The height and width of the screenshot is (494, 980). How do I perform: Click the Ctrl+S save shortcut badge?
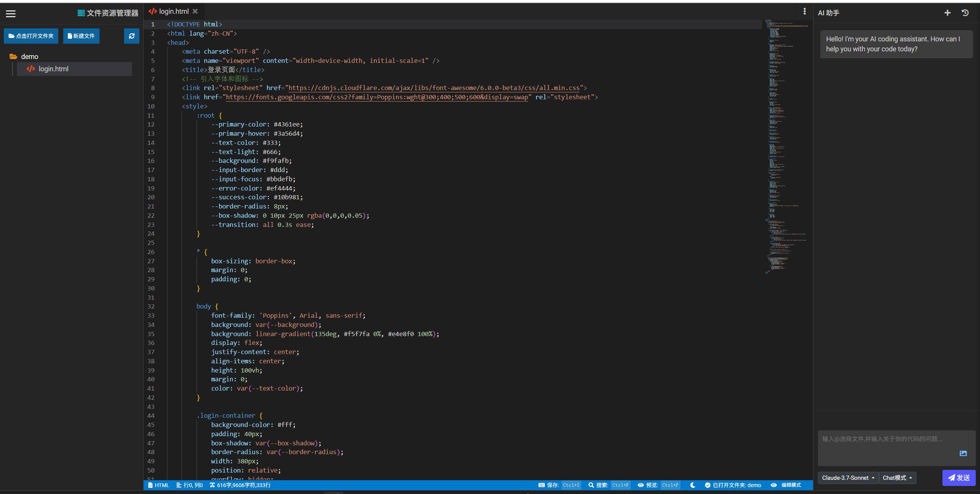click(571, 485)
